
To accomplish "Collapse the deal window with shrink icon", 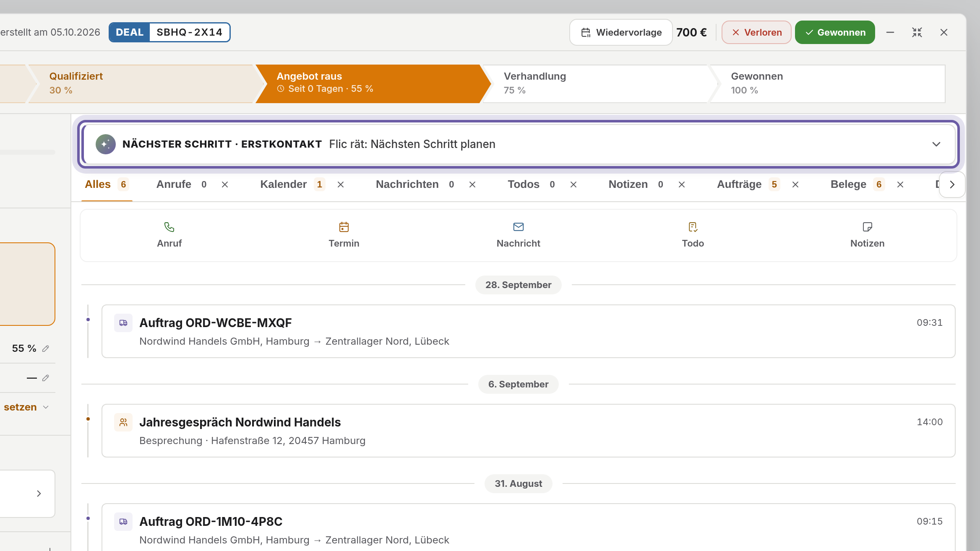I will coord(917,32).
